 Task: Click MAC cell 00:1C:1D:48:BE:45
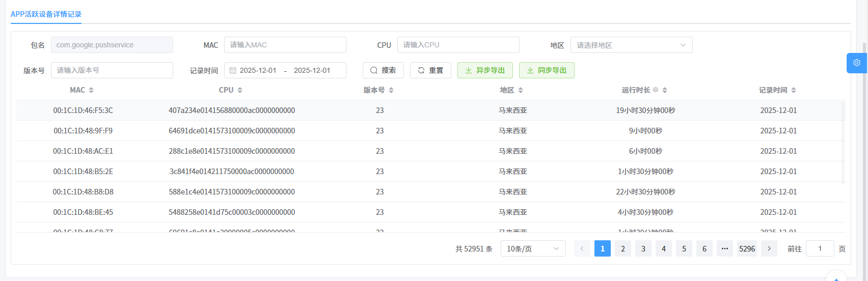coord(83,212)
